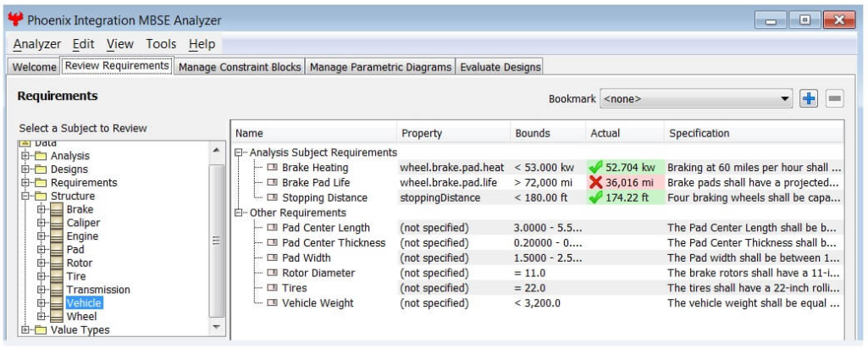Click the Engine block icon in the tree
The height and width of the screenshot is (360, 868).
pyautogui.click(x=56, y=236)
